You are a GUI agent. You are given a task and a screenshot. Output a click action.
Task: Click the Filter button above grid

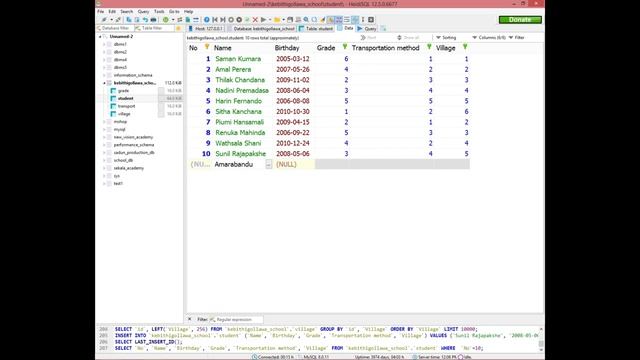click(x=516, y=38)
